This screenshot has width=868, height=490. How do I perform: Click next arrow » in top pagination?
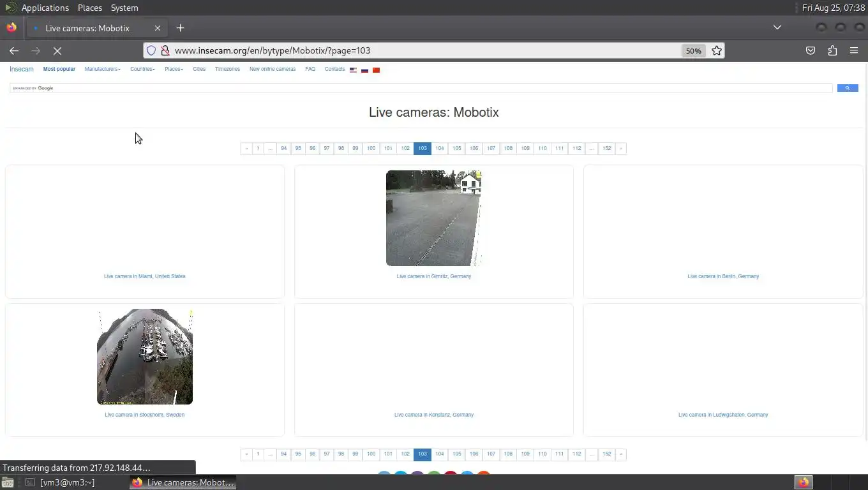[621, 148]
